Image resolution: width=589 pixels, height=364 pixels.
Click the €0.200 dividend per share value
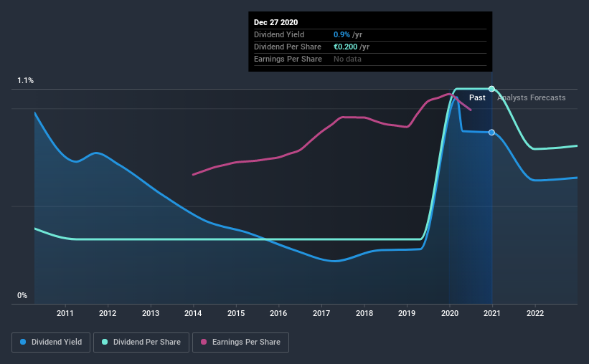[x=346, y=47]
